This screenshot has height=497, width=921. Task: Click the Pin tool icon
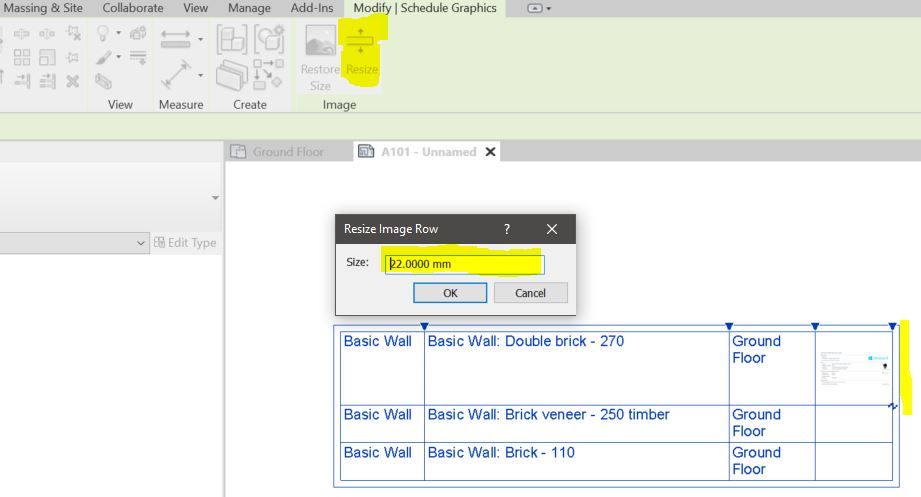pos(73,57)
